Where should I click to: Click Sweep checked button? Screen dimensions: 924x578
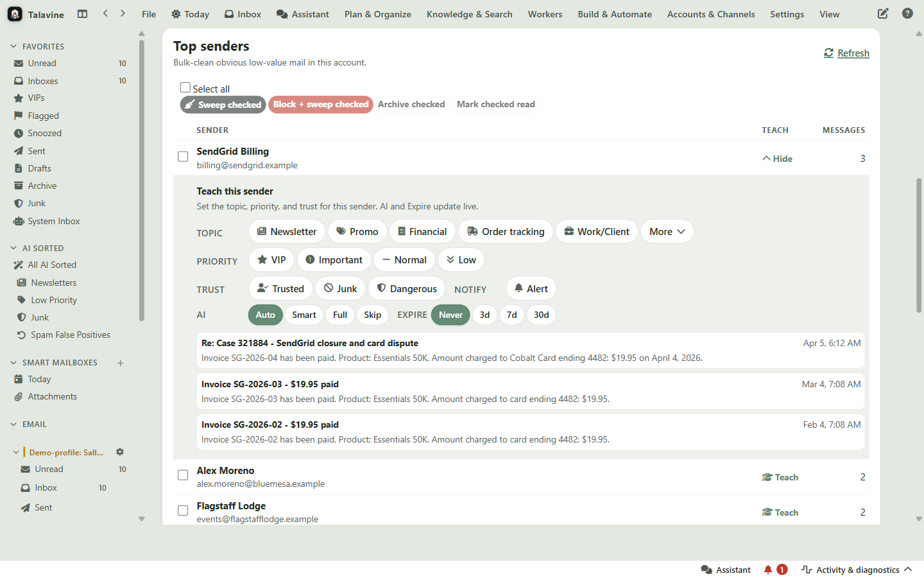[x=223, y=105]
